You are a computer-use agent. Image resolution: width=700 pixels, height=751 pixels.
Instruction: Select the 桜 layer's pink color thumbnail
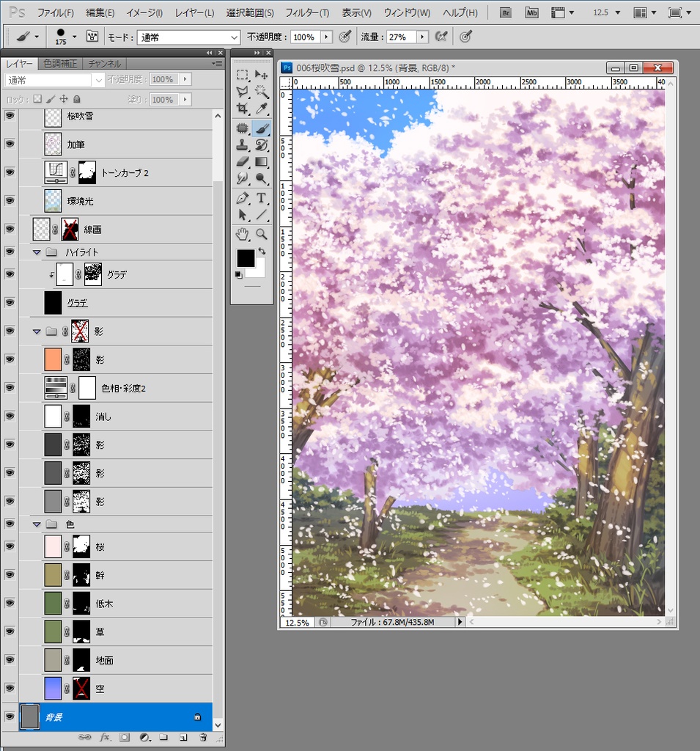tap(53, 546)
